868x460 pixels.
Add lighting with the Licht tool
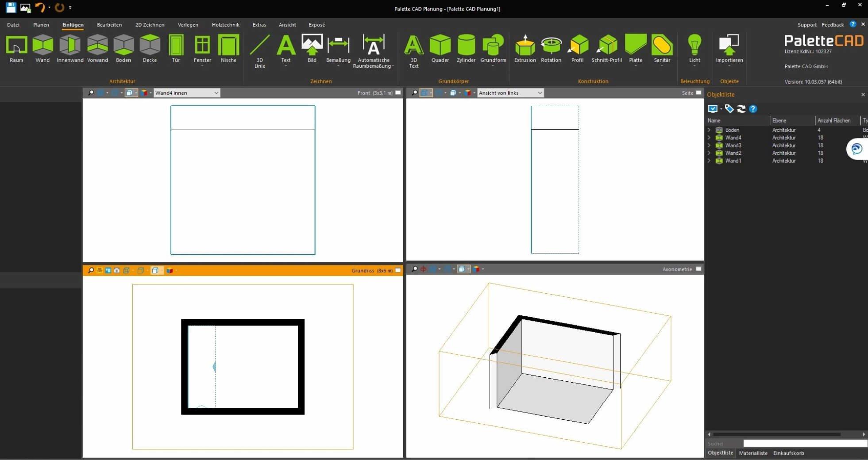(694, 49)
